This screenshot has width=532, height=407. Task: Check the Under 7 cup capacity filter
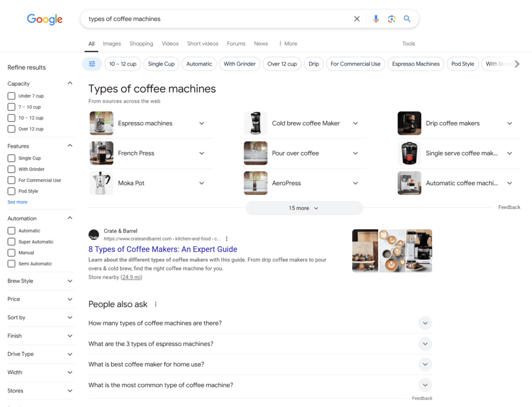tap(11, 96)
